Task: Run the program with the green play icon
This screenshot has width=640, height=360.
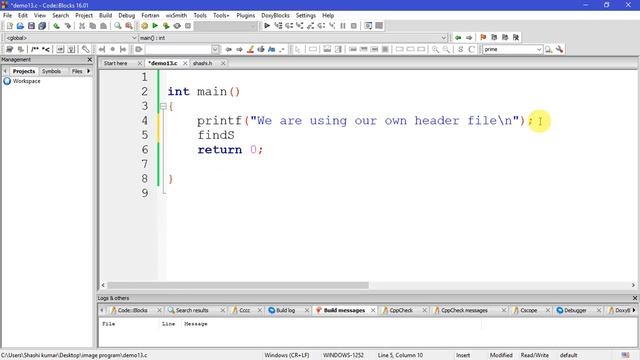Action: tap(155, 26)
